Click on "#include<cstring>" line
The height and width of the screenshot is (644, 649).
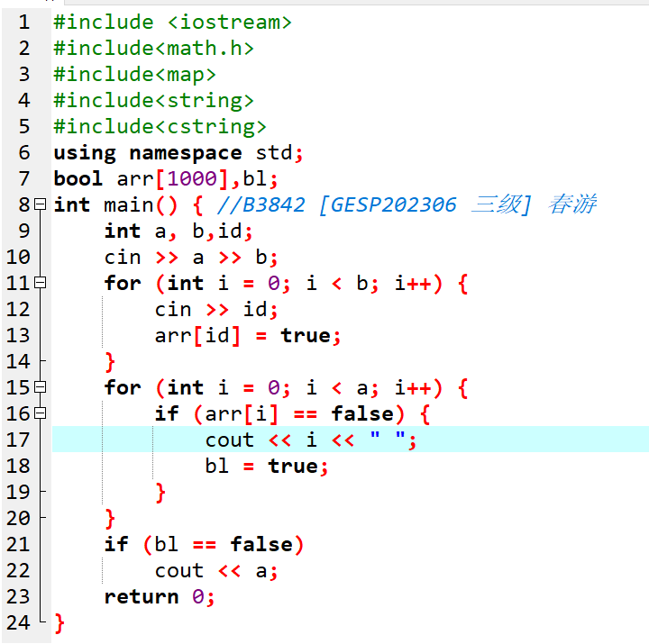tap(160, 127)
